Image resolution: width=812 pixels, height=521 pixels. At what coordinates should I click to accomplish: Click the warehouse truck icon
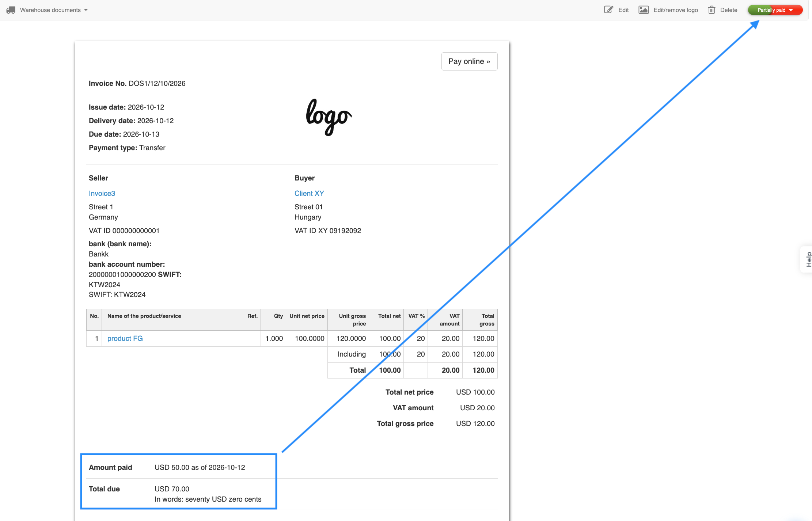point(11,10)
